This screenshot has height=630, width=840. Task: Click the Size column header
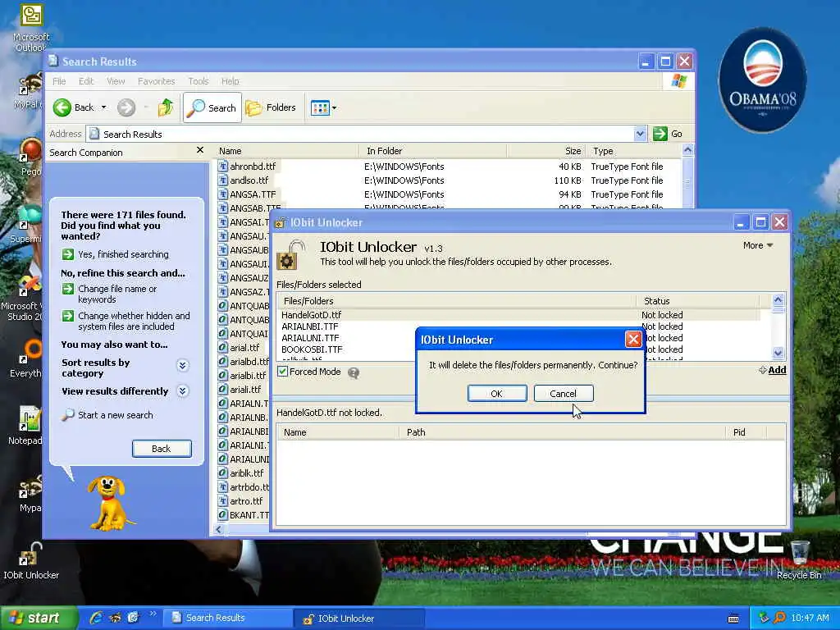click(x=546, y=151)
